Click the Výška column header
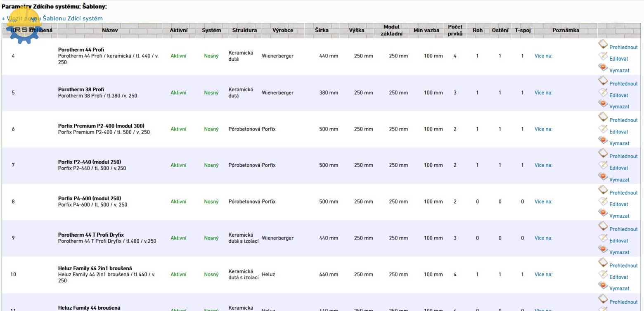The image size is (644, 311). [x=356, y=30]
